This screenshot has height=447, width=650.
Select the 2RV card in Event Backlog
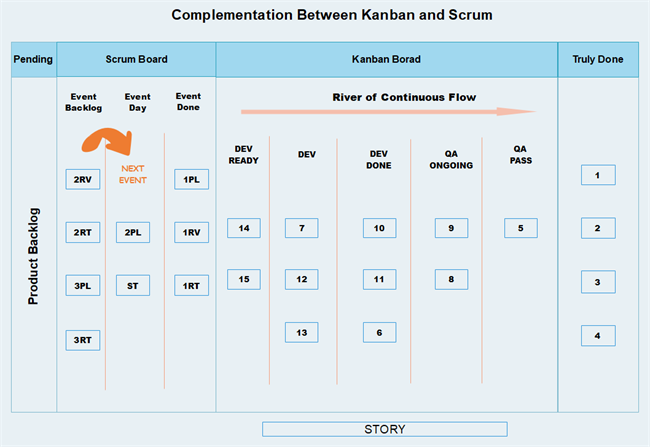82,180
